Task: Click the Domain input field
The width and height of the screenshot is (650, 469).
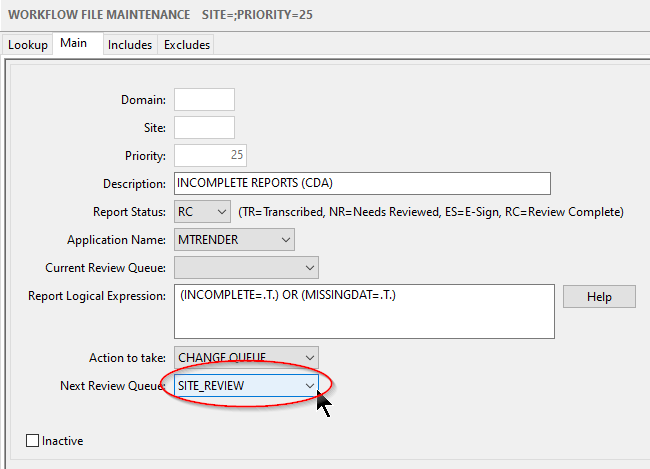Action: pos(204,99)
